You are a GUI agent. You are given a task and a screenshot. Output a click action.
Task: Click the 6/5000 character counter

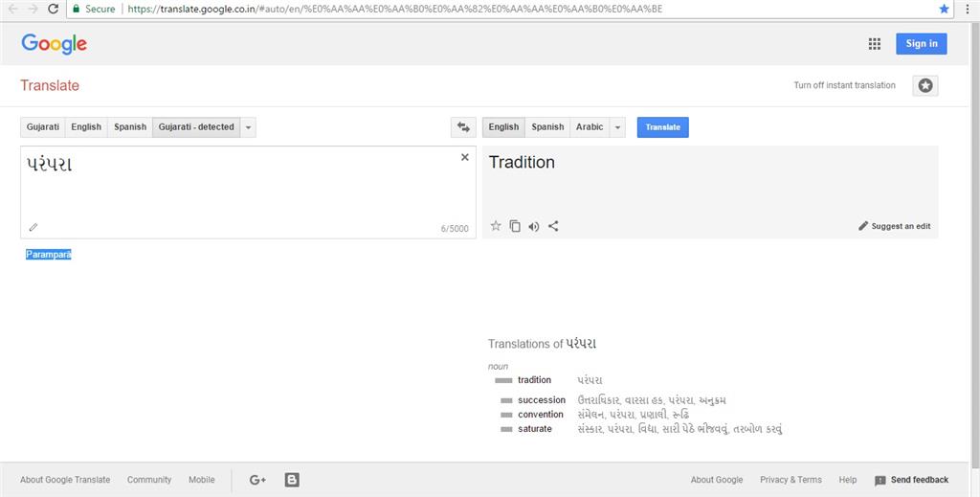[455, 229]
